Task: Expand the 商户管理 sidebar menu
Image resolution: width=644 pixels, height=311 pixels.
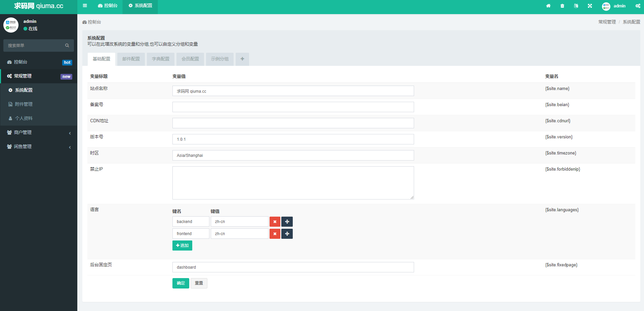Action: [39, 133]
